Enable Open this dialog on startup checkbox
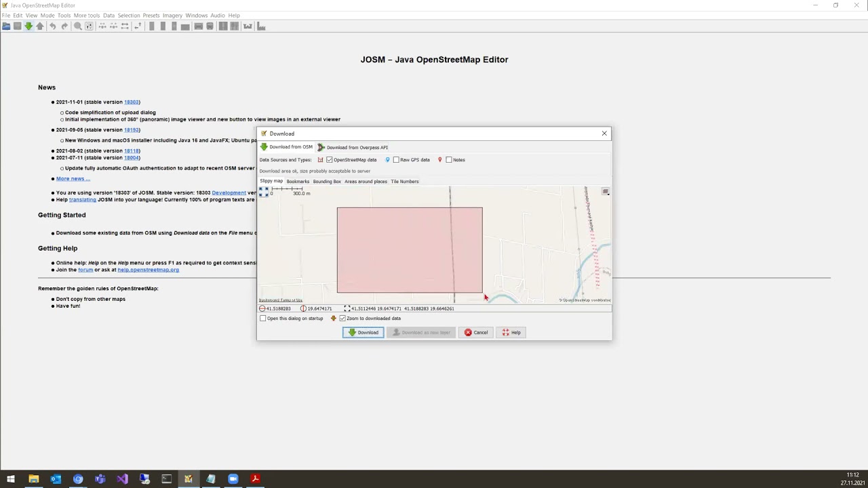This screenshot has height=488, width=868. pyautogui.click(x=263, y=318)
